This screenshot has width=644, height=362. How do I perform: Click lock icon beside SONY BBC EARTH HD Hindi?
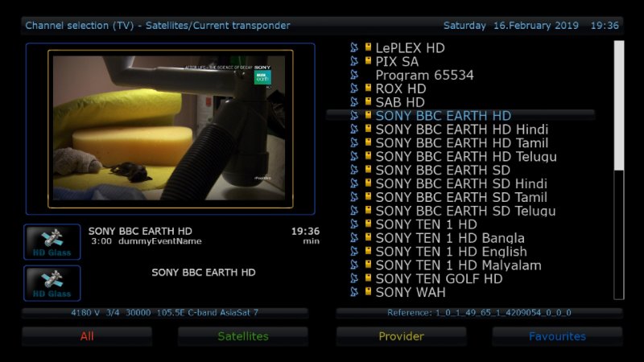(368, 128)
